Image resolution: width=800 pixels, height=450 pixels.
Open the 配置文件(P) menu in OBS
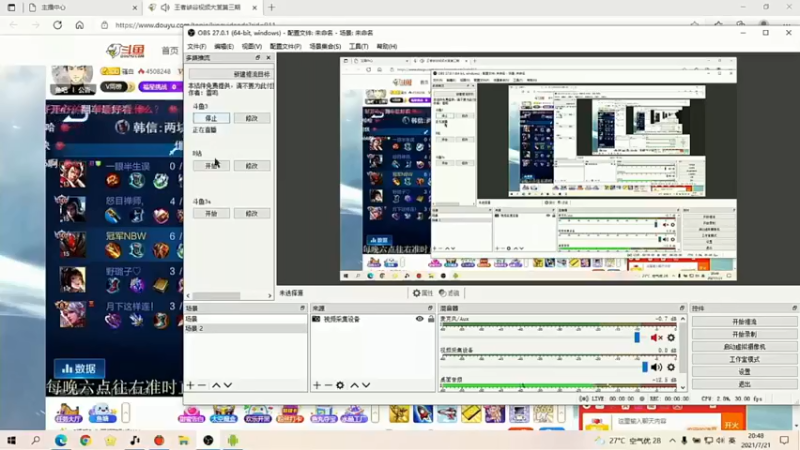tap(285, 46)
